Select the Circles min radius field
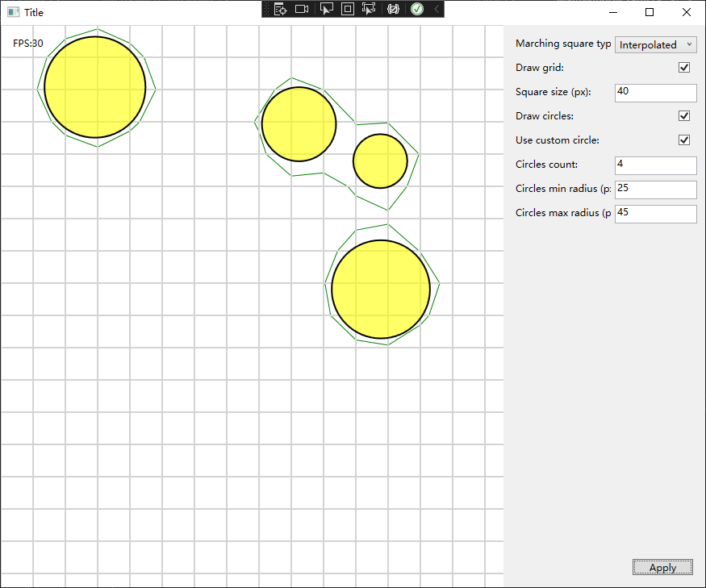The height and width of the screenshot is (588, 706). click(655, 190)
